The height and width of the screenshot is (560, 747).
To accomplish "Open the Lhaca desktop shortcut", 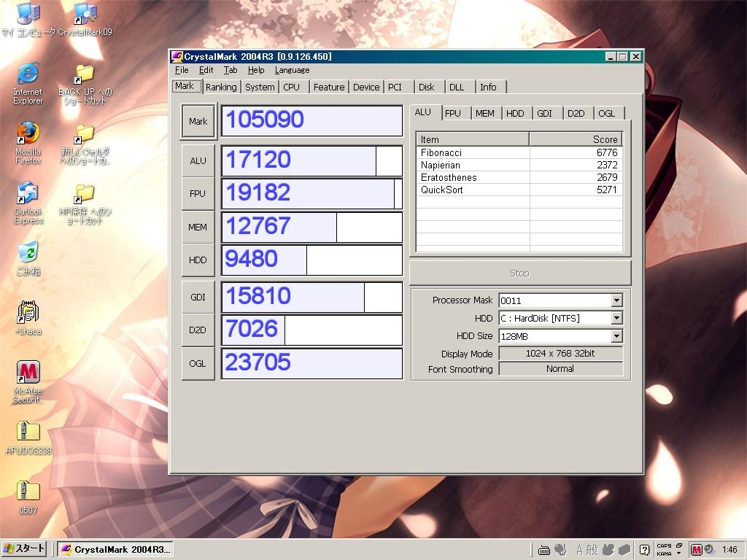I will point(28,313).
